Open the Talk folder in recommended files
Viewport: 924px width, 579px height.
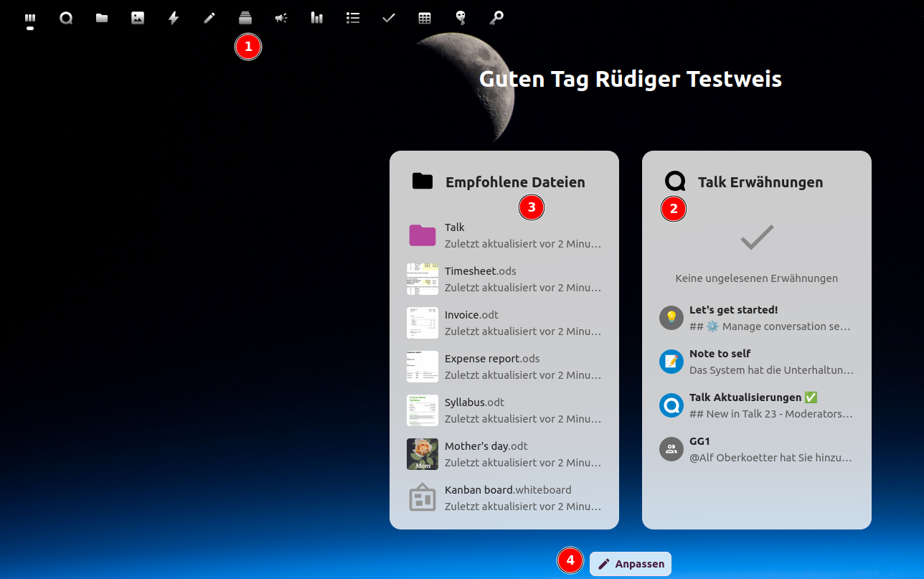click(504, 235)
